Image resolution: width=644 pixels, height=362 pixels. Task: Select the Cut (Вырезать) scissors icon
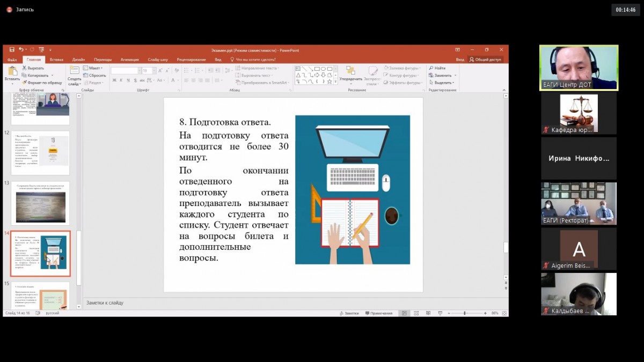point(25,68)
